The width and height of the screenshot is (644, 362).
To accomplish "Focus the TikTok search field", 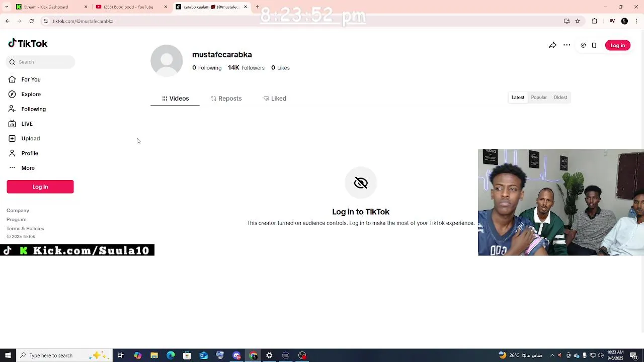I will pyautogui.click(x=40, y=62).
